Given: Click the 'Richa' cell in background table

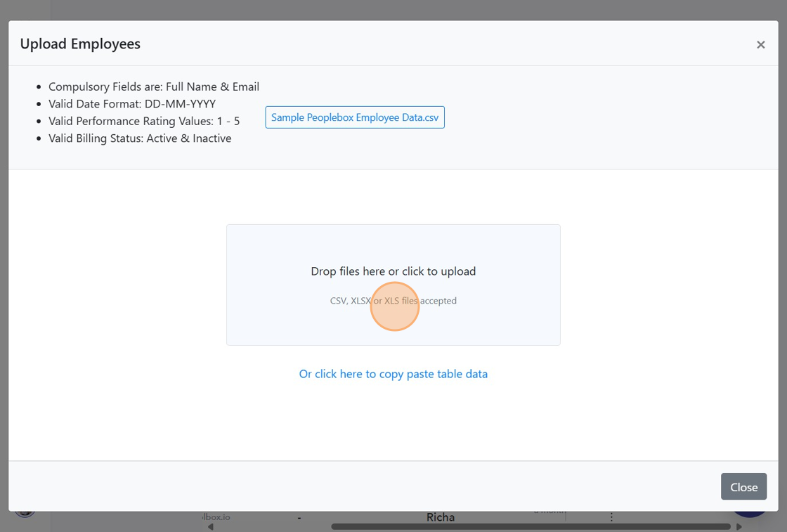Looking at the screenshot, I should coord(440,517).
